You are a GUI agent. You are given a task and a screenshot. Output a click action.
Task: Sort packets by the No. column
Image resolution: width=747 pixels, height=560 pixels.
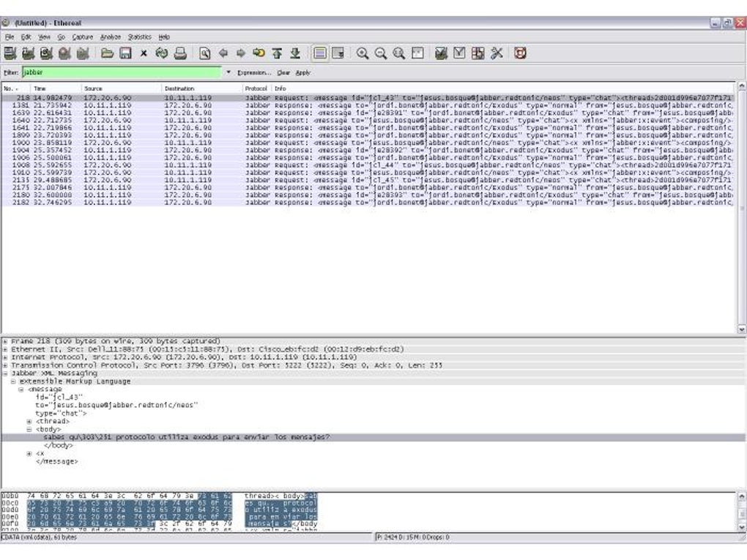click(x=16, y=89)
